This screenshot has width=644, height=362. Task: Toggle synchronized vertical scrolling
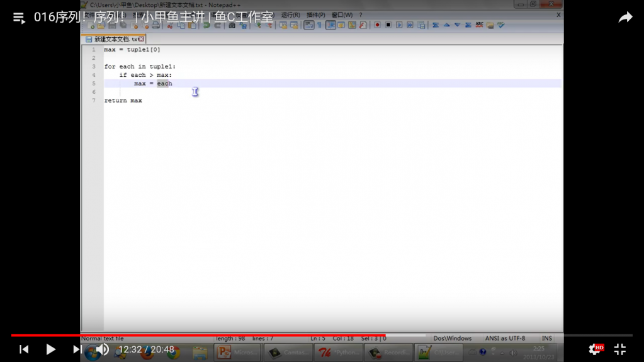(283, 25)
